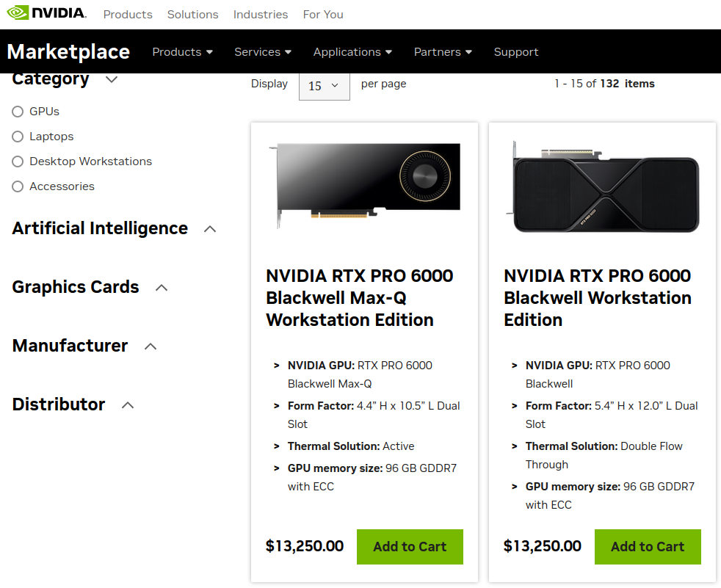This screenshot has width=721, height=588.
Task: Select Desktop Workstations category radio
Action: click(18, 161)
